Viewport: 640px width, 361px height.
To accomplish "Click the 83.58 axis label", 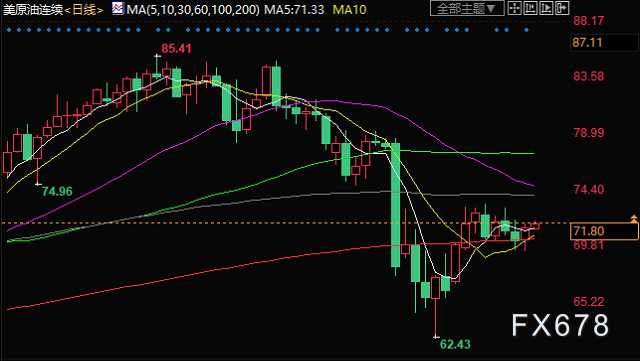I will pyautogui.click(x=588, y=76).
